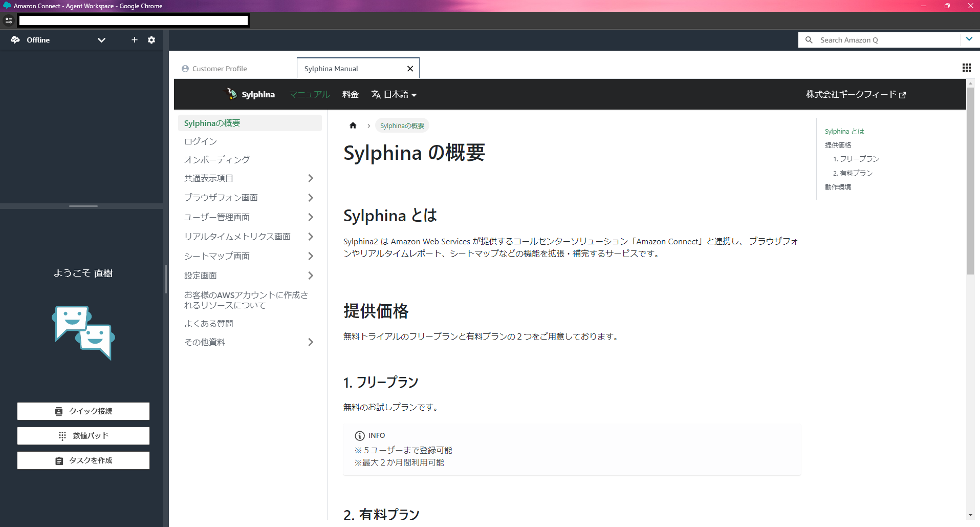The width and height of the screenshot is (980, 527).
Task: Open the マニュアル navigation item
Action: pyautogui.click(x=310, y=94)
